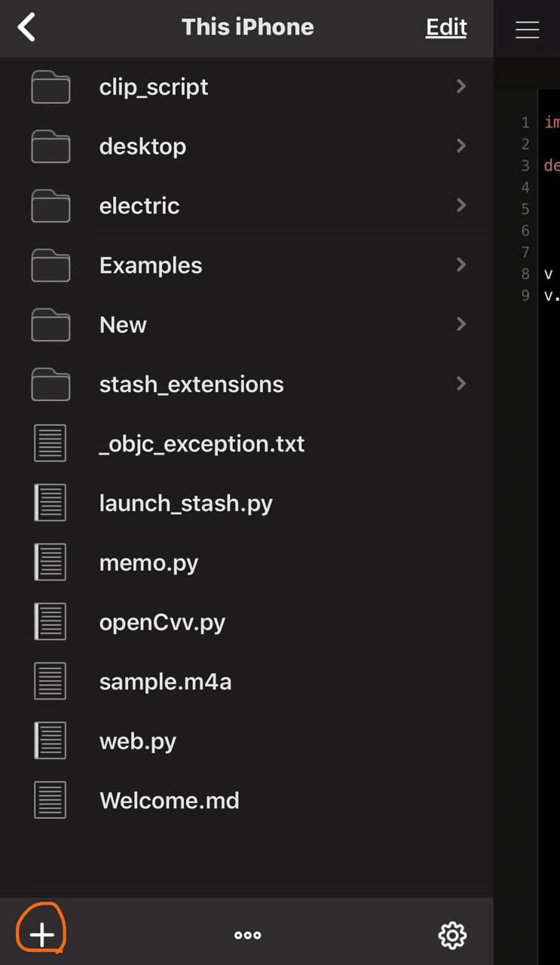Open openCvv.py via its file icon
The width and height of the screenshot is (560, 965).
coord(50,621)
